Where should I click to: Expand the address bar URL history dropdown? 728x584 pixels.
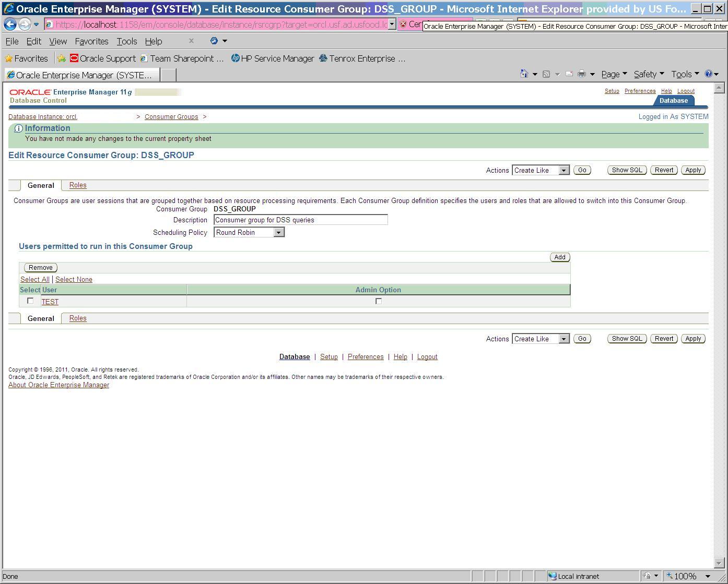point(392,25)
